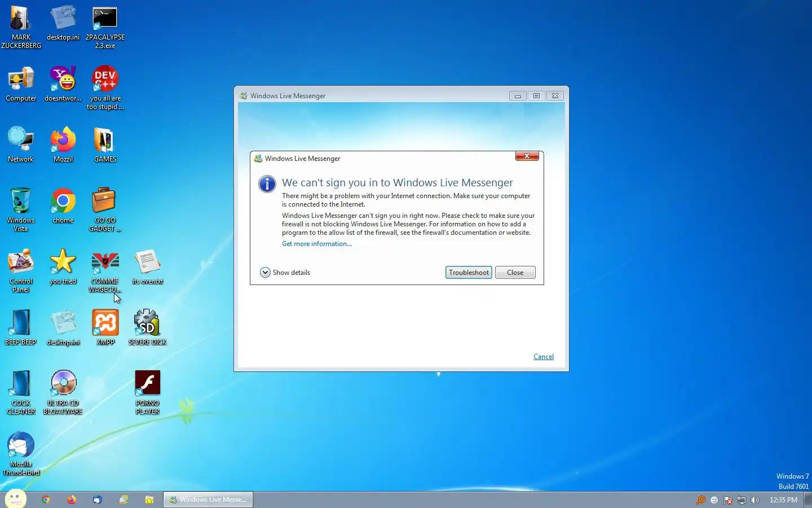Select the 'you tried' star icon
The image size is (812, 508).
point(63,267)
